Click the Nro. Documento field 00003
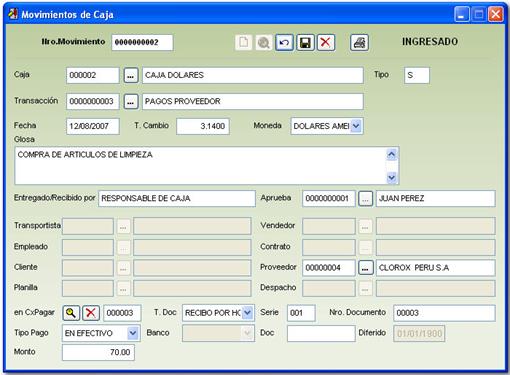510x375 pixels. click(444, 313)
